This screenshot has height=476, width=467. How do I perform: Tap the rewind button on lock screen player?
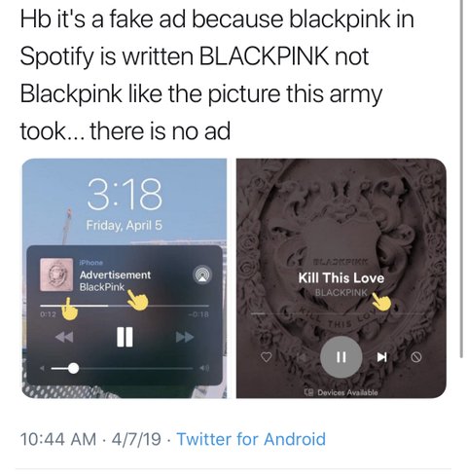click(x=64, y=337)
